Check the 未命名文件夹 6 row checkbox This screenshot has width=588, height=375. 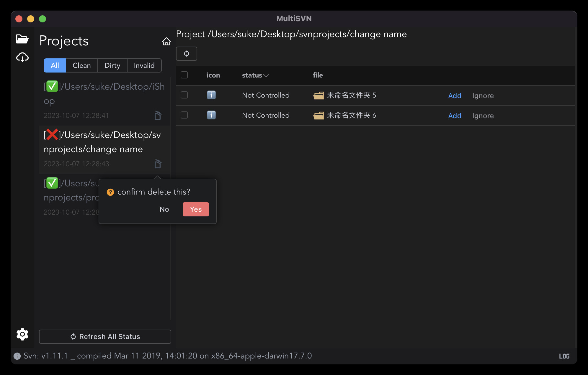184,115
